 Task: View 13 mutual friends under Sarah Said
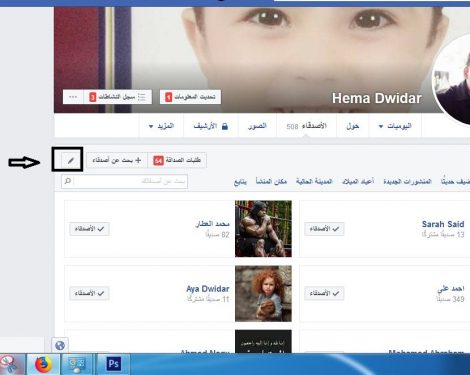click(443, 235)
